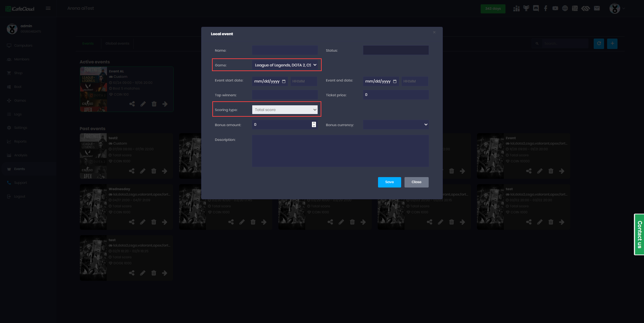Click the Save button
Image resolution: width=644 pixels, height=323 pixels.
pyautogui.click(x=389, y=182)
